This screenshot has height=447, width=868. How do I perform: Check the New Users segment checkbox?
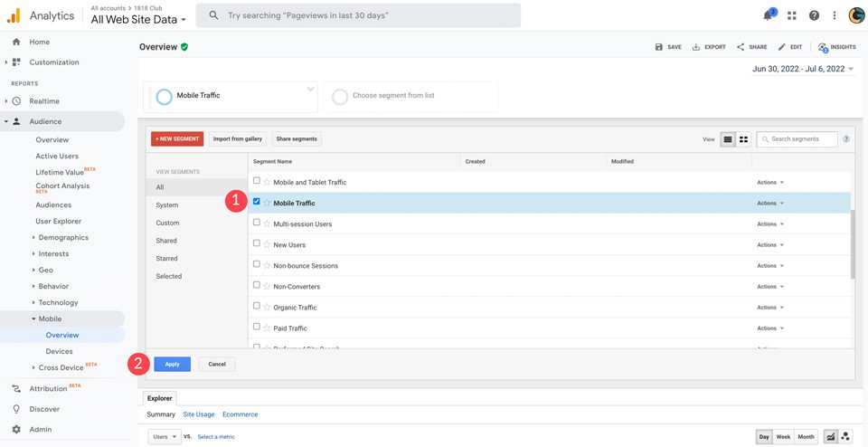[x=257, y=244]
